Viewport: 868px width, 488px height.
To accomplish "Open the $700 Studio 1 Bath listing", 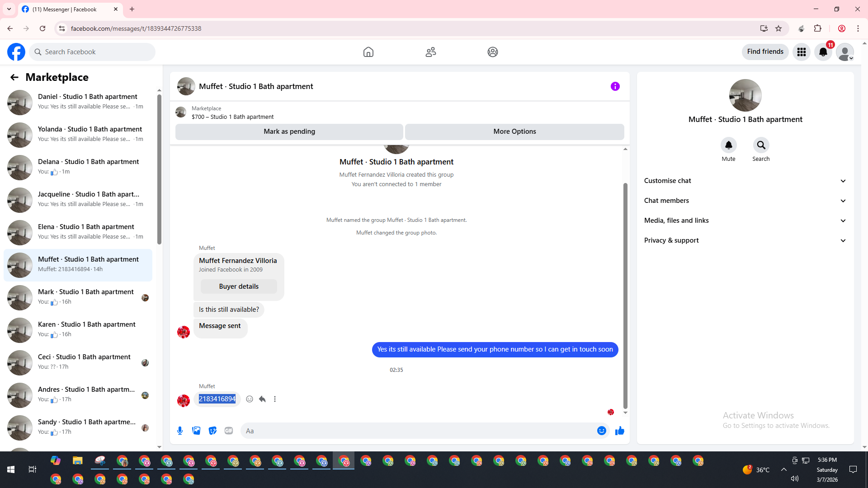I will coord(232,117).
